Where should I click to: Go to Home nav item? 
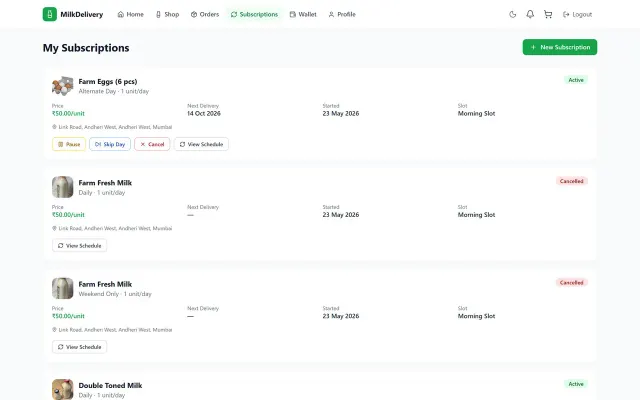pyautogui.click(x=131, y=14)
